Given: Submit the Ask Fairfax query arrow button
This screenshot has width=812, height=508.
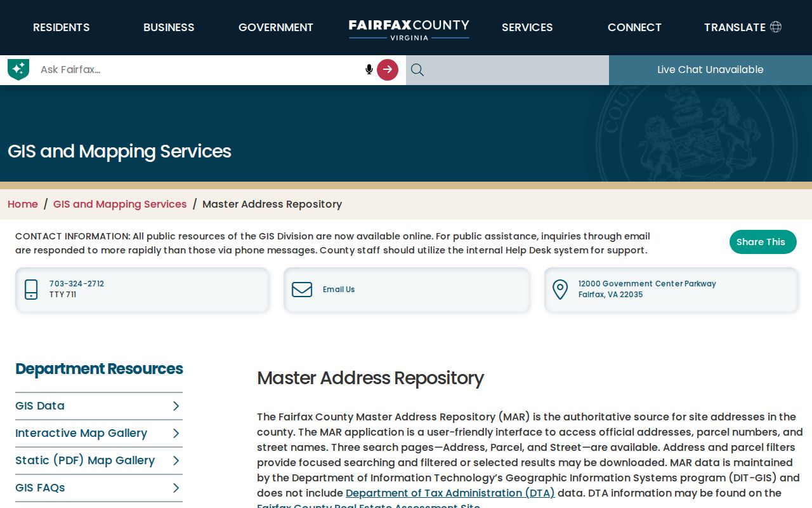Looking at the screenshot, I should click(x=388, y=69).
